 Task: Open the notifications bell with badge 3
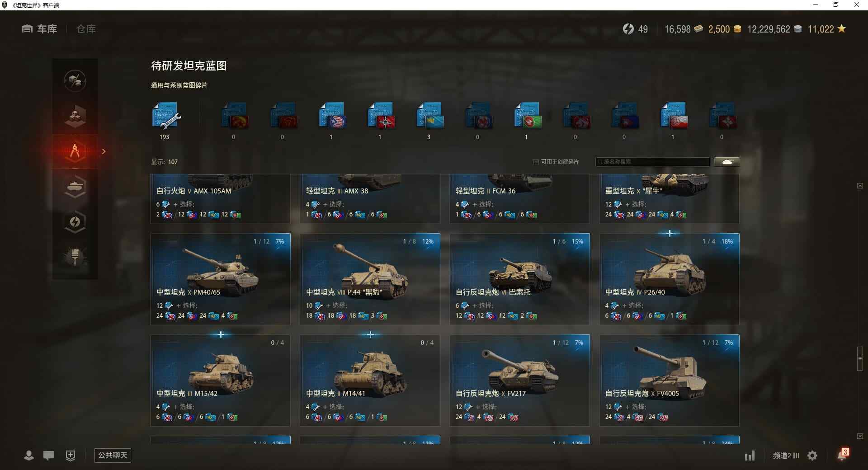point(843,455)
